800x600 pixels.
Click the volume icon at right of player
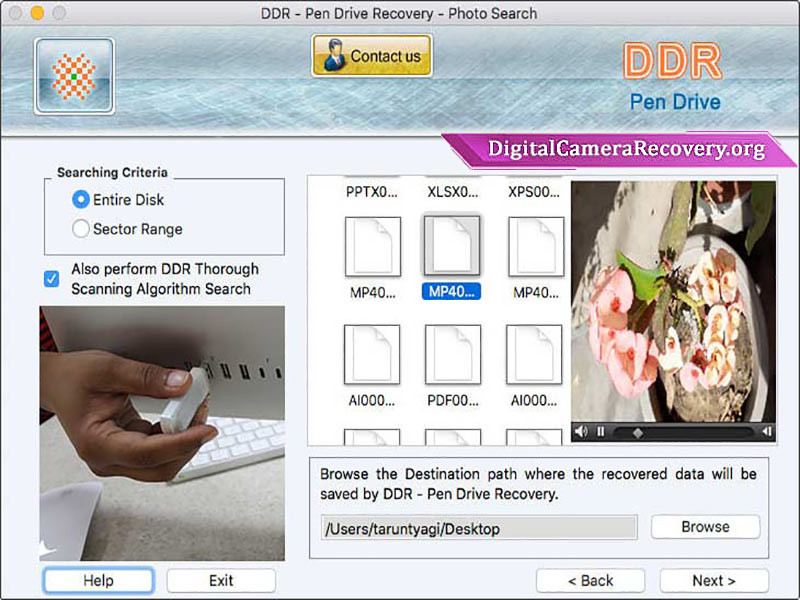pos(767,432)
